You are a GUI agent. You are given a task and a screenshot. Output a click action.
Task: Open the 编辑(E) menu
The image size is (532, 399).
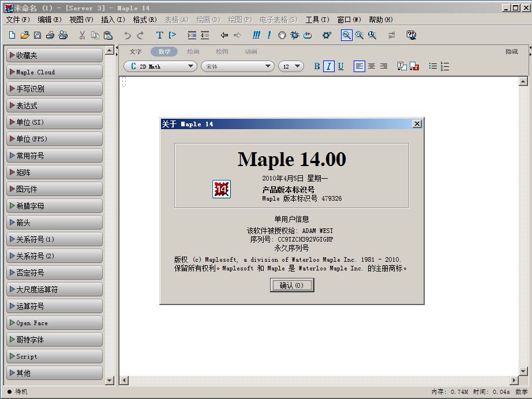coord(50,20)
